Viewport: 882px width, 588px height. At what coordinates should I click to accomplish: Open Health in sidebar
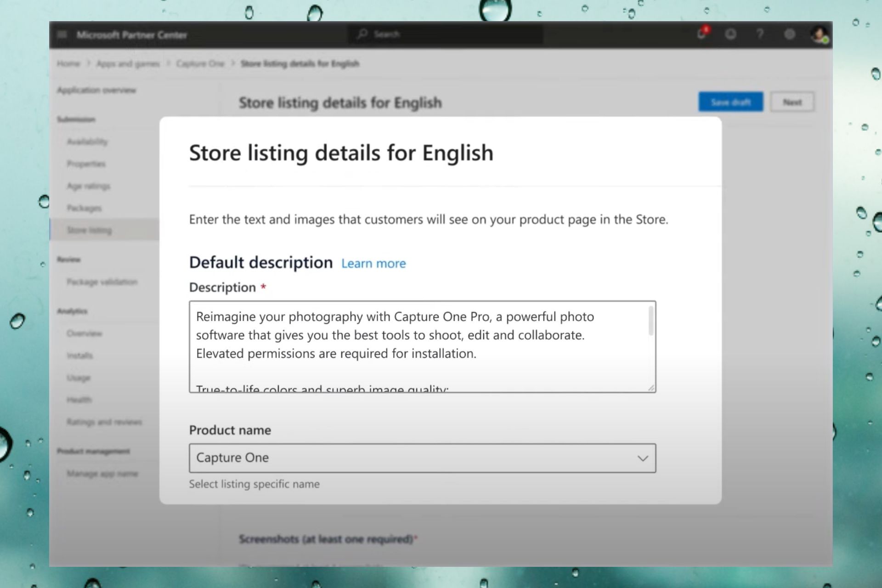click(79, 400)
